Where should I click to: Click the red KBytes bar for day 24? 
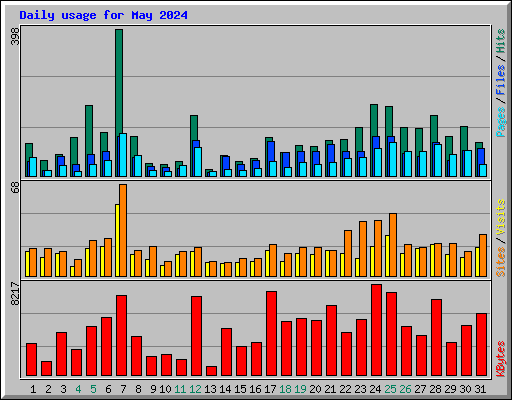[x=376, y=330]
